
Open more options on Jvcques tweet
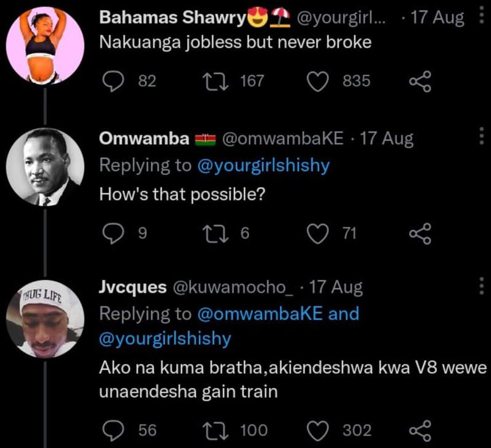coord(481,285)
